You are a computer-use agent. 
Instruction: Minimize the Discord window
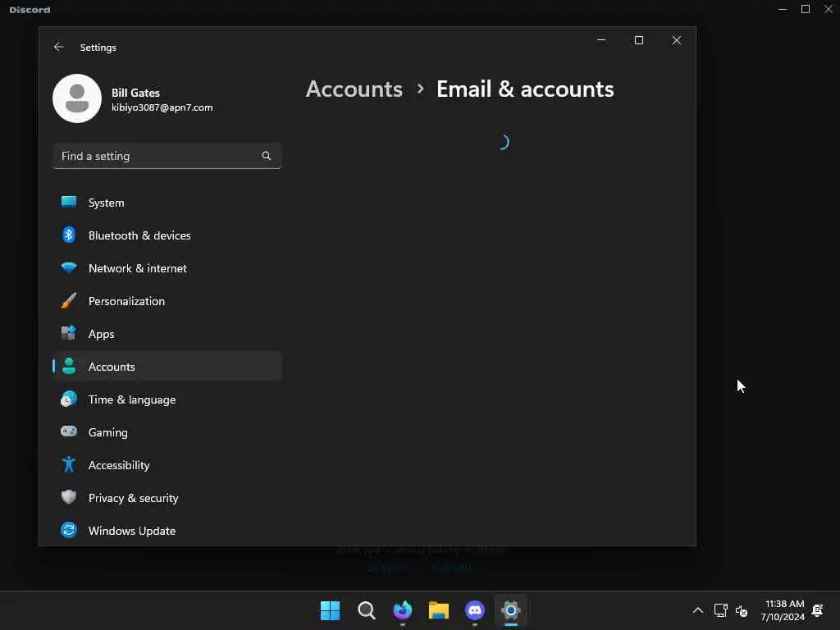point(783,9)
